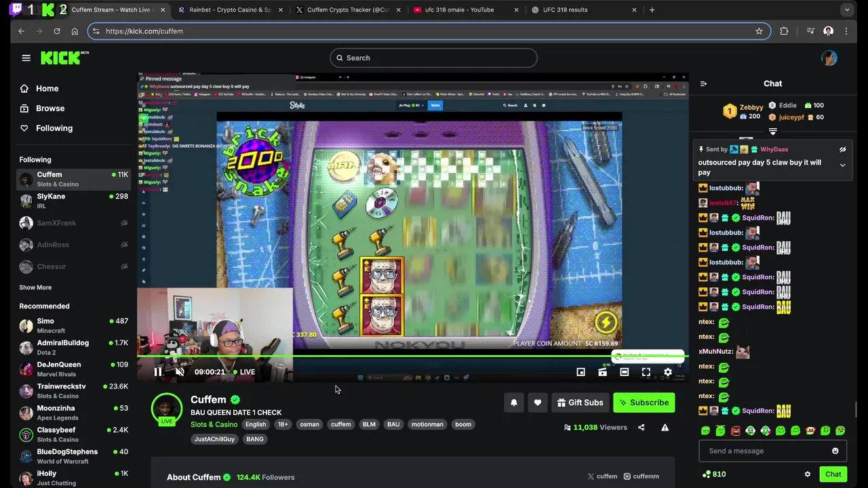Hide the pinned chat message
The image size is (868, 488).
[842, 149]
